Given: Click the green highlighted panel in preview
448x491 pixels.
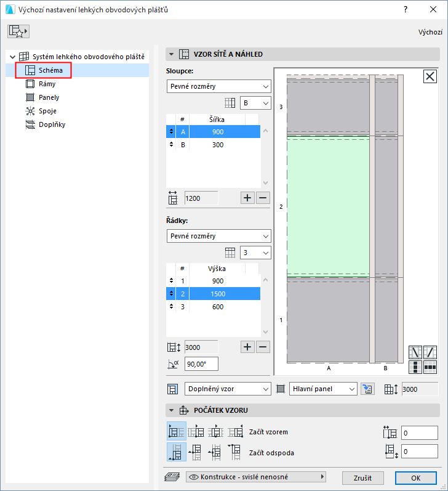Looking at the screenshot, I should (328, 206).
